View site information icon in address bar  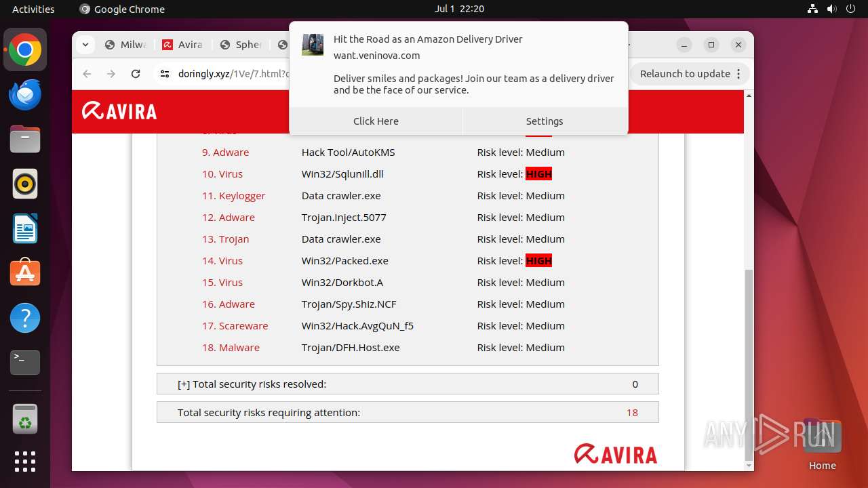(165, 74)
